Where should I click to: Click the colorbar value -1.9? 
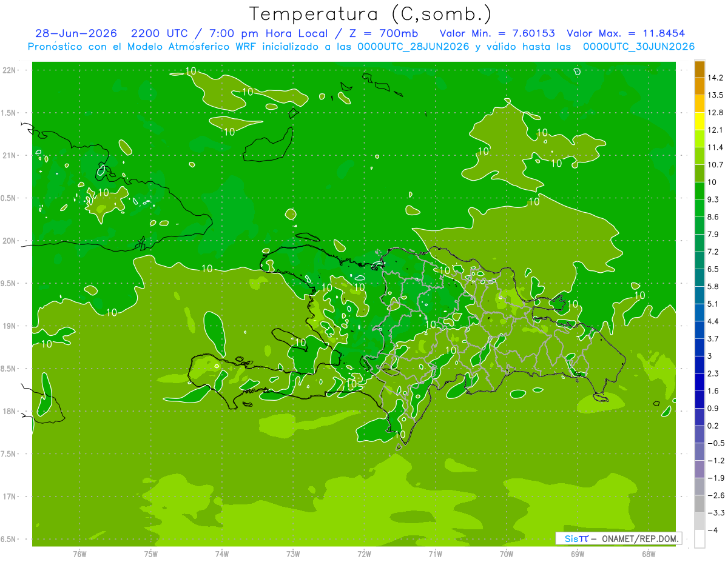715,478
